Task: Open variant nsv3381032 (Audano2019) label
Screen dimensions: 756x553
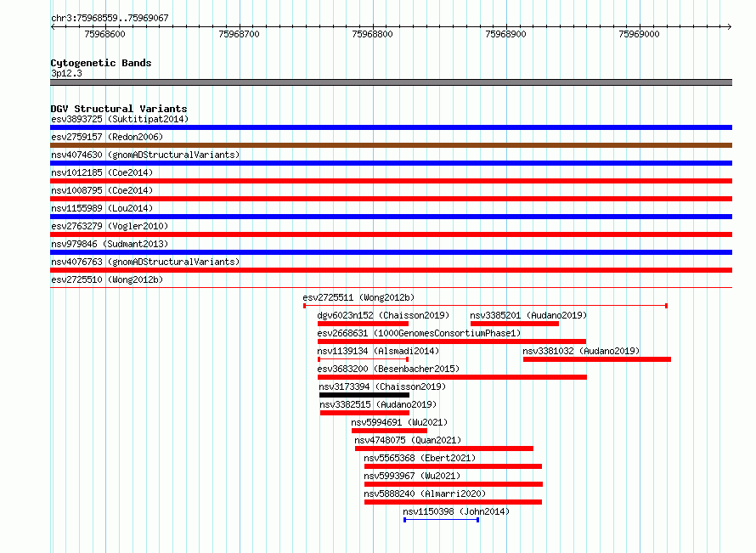Action: point(581,351)
